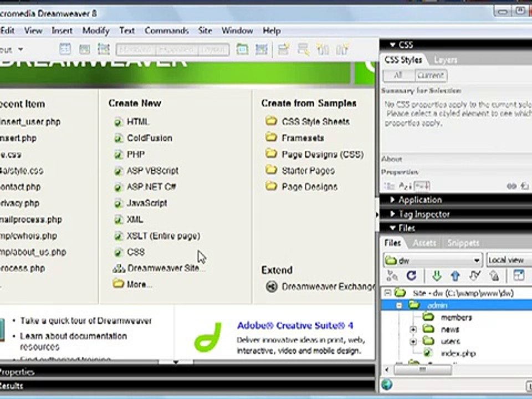Open the Modify menu

pos(96,31)
